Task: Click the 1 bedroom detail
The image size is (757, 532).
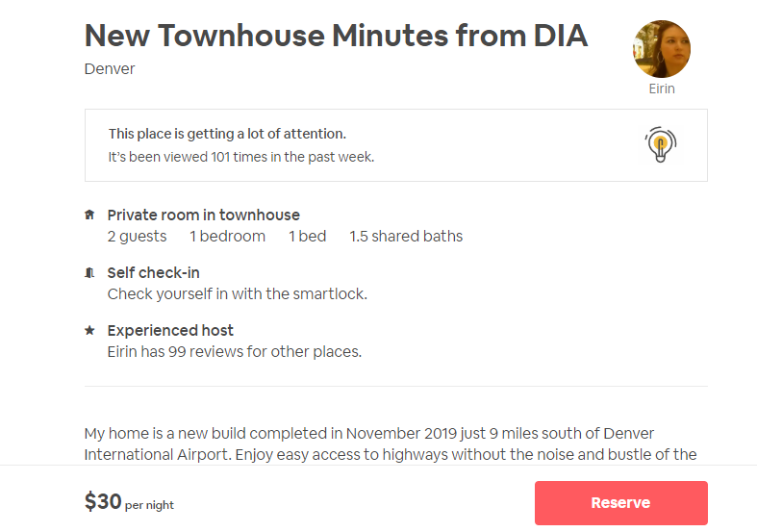Action: 227,237
